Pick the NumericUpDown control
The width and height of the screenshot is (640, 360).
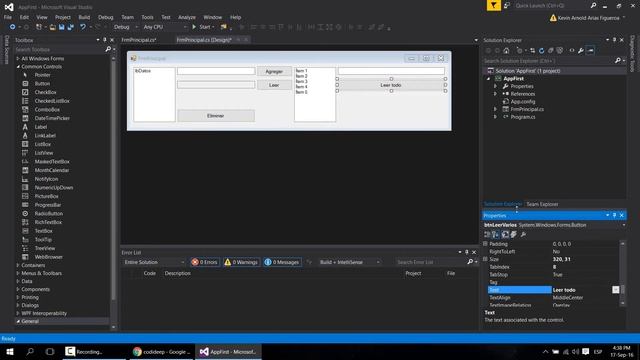[53, 188]
